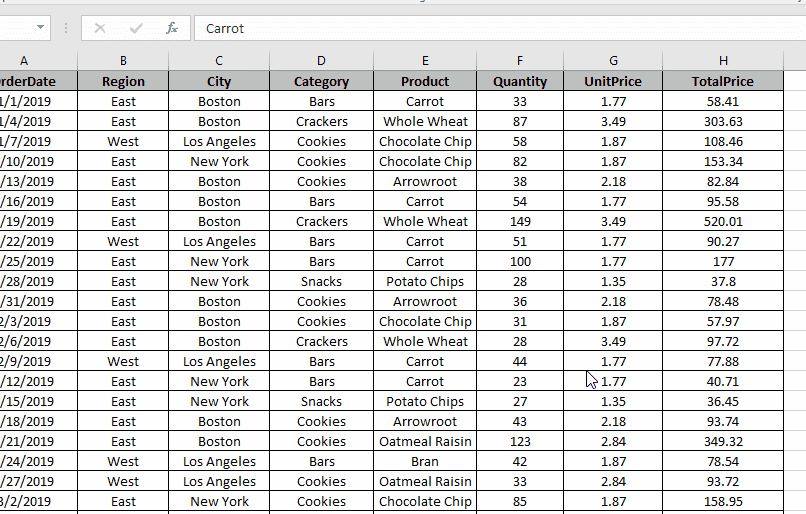806x514 pixels.
Task: Click the Bran product cell
Action: pos(425,462)
